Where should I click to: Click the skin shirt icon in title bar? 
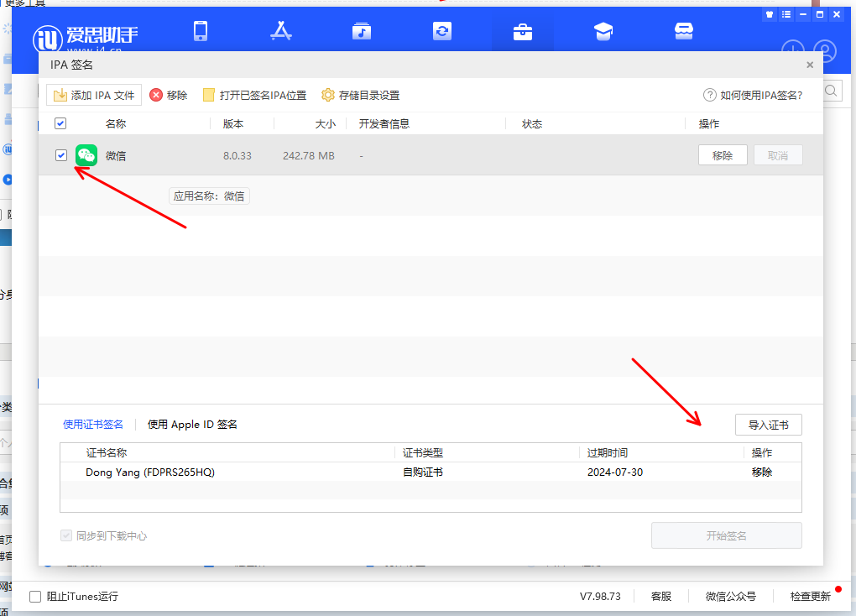[770, 15]
